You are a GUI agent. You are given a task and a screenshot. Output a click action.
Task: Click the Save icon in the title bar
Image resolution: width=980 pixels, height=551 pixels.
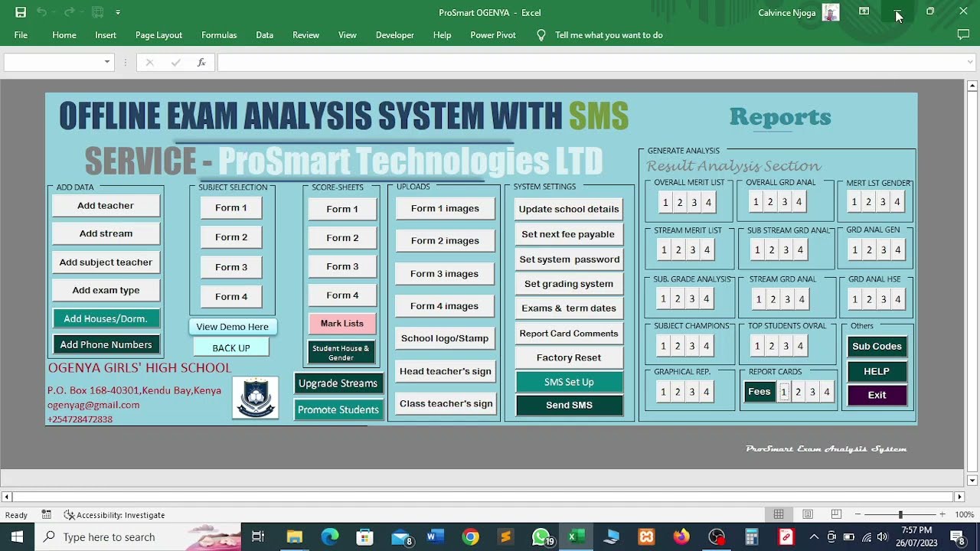(x=21, y=12)
